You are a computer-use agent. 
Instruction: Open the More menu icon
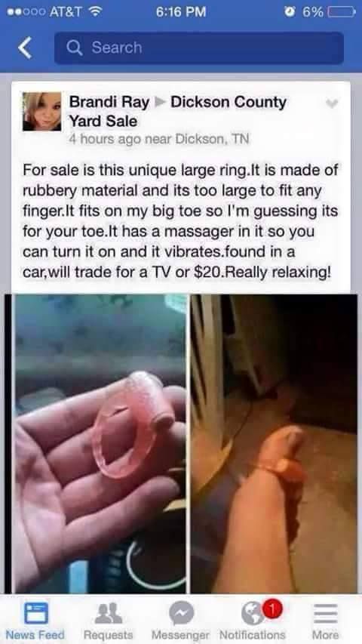coord(326,614)
